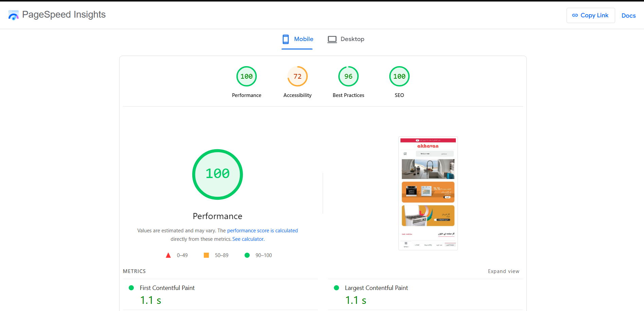644x311 pixels.
Task: Click the large Performance 100 gauge
Action: [218, 174]
